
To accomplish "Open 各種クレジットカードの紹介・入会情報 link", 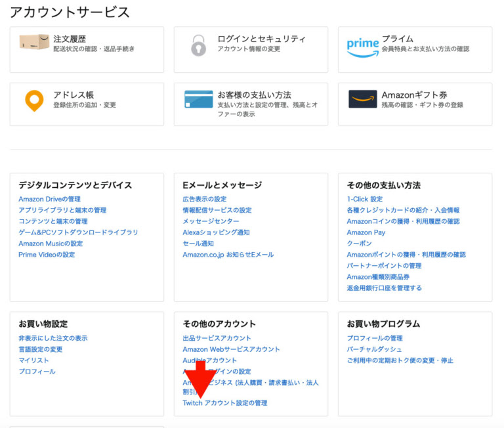I will [x=404, y=210].
